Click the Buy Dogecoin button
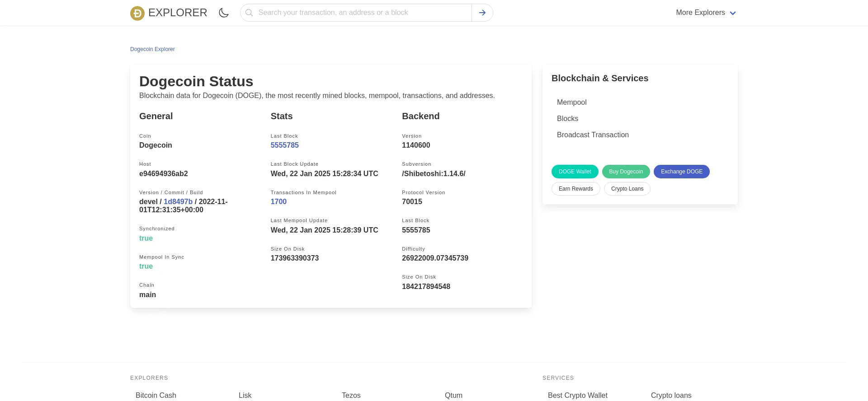The width and height of the screenshot is (868, 401). (x=626, y=172)
